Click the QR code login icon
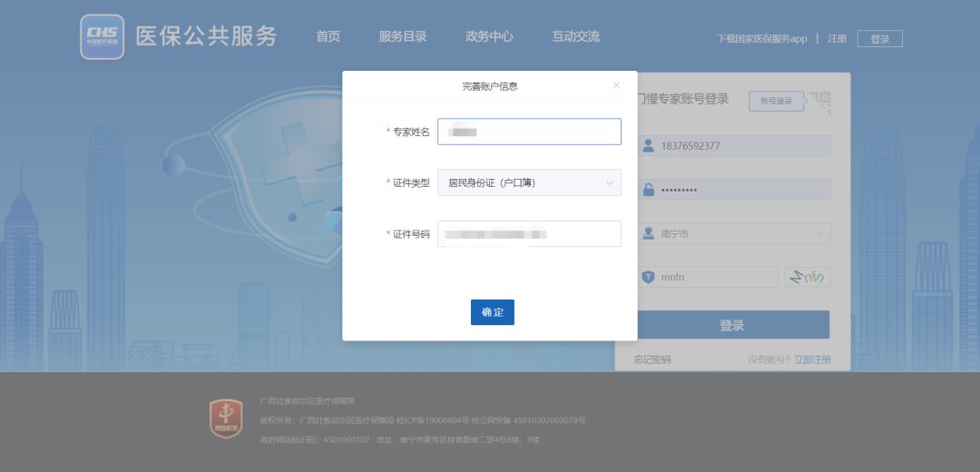980x472 pixels. coord(819,101)
